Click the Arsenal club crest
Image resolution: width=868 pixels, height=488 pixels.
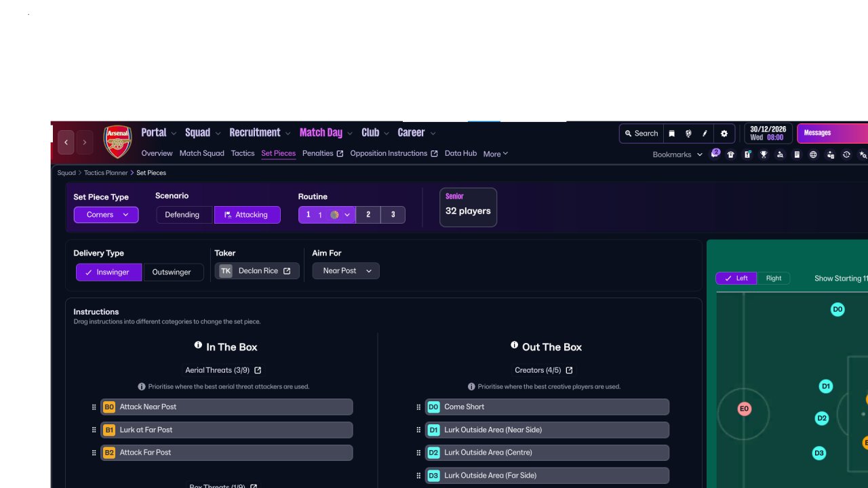117,141
